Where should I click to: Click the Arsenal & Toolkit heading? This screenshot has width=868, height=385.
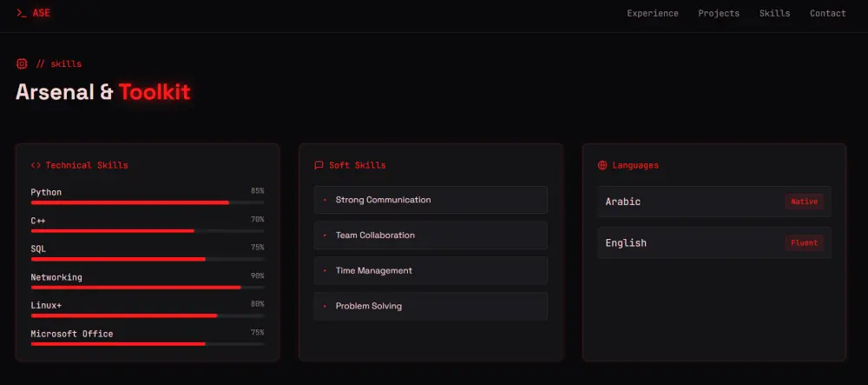click(x=102, y=92)
